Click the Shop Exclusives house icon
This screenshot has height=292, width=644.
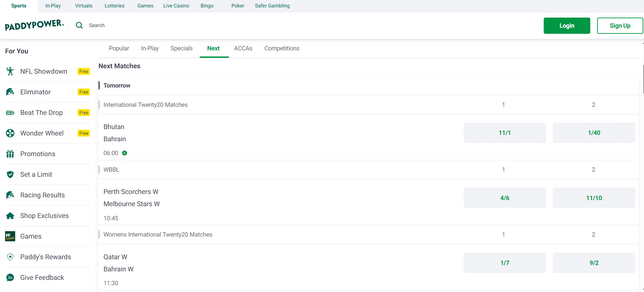(x=10, y=216)
